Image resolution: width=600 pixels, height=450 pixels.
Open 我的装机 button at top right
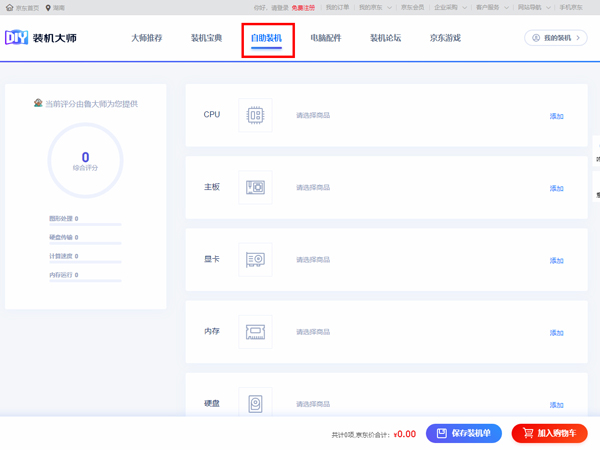(555, 38)
